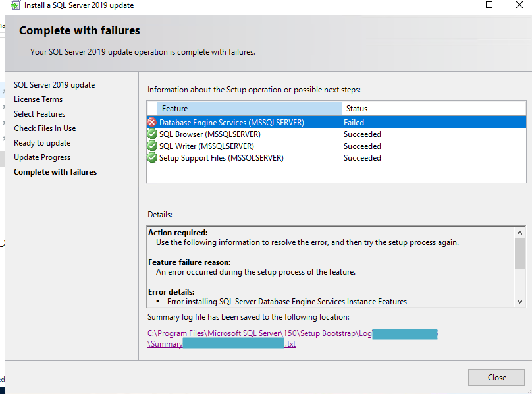Click the Check Files In Use step
Viewport: 532px width, 394px height.
tap(45, 128)
